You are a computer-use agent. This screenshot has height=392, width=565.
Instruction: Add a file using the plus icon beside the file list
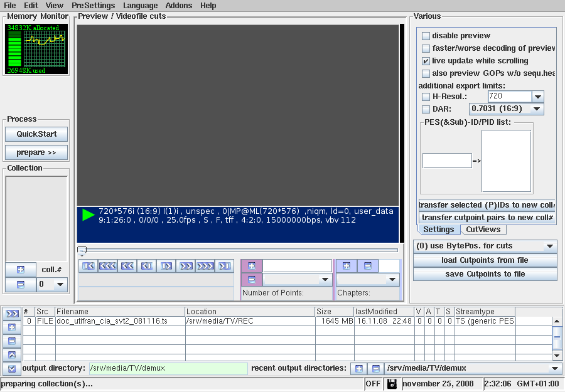coord(11,327)
